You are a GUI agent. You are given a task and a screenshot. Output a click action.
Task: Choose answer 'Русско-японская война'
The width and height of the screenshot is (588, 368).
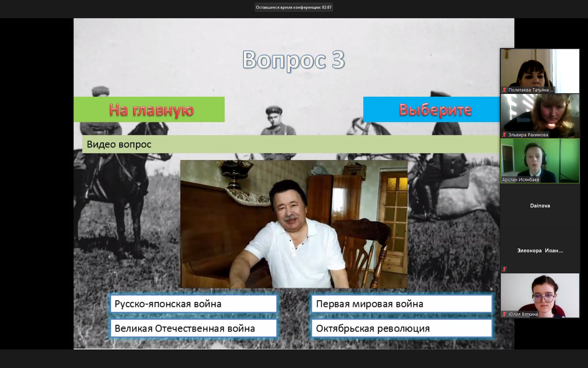pos(193,304)
